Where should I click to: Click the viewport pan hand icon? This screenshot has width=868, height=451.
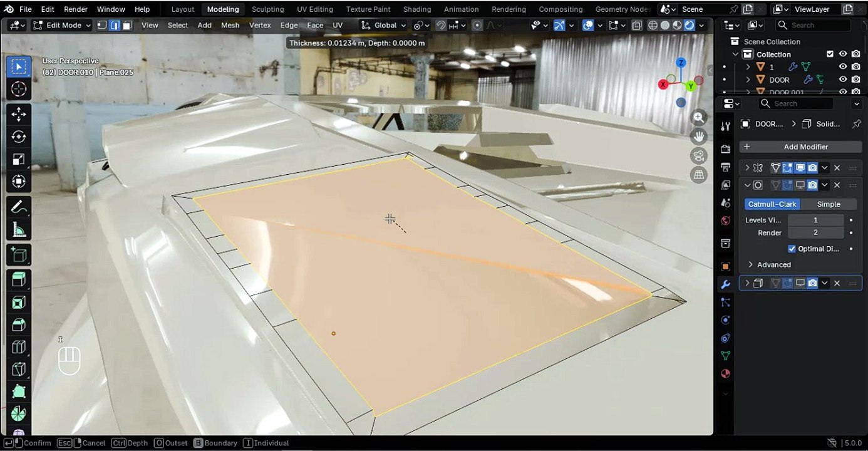click(x=699, y=137)
